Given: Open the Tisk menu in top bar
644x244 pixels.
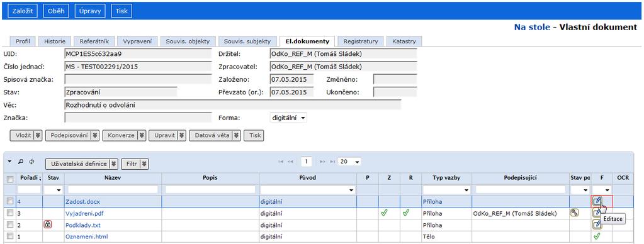Looking at the screenshot, I should (x=121, y=11).
